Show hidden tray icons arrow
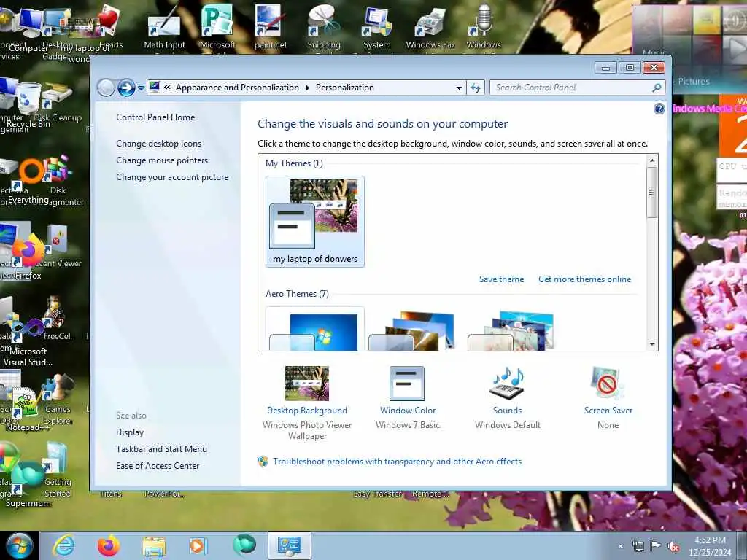Screen dimensions: 747x560 (x=620, y=546)
